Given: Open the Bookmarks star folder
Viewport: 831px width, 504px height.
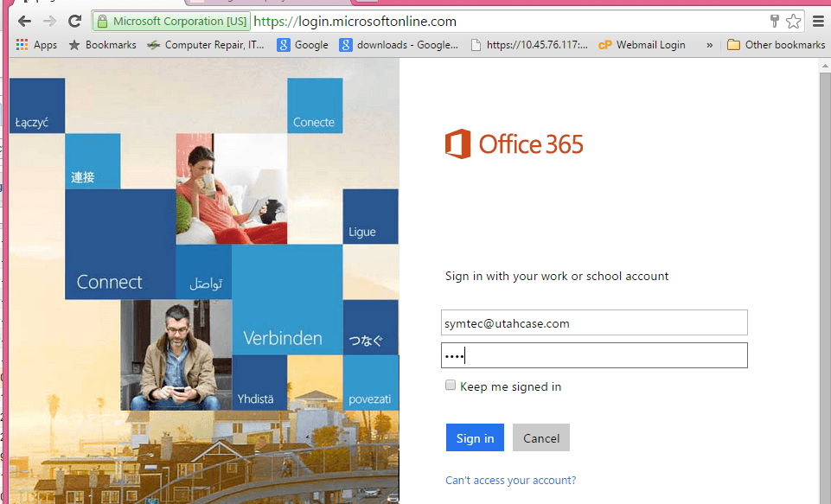Looking at the screenshot, I should click(103, 45).
